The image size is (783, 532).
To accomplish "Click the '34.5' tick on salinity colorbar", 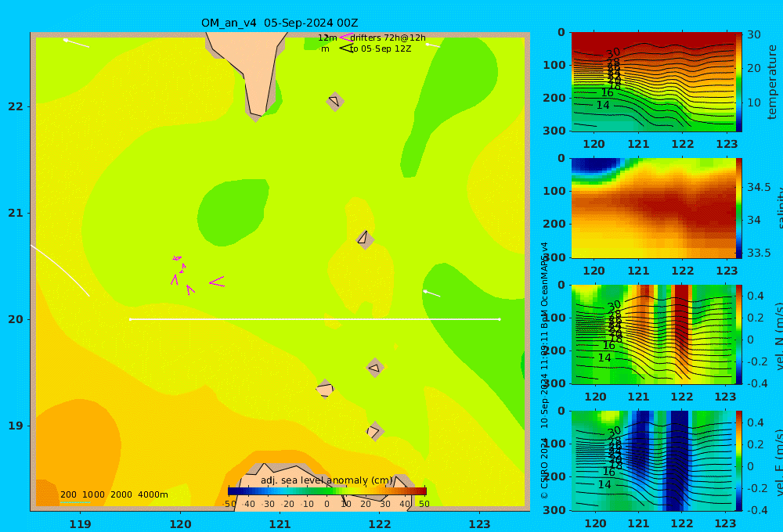I will point(759,188).
